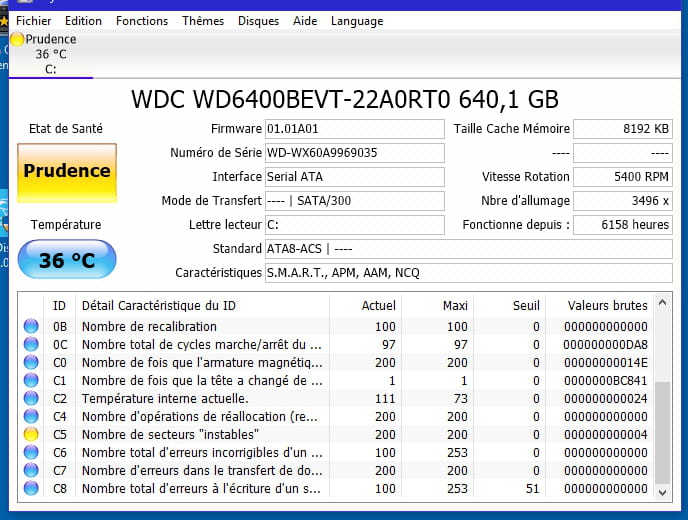Click the Mode de Transfert field SATA/300
This screenshot has height=520, width=688.
click(x=355, y=201)
